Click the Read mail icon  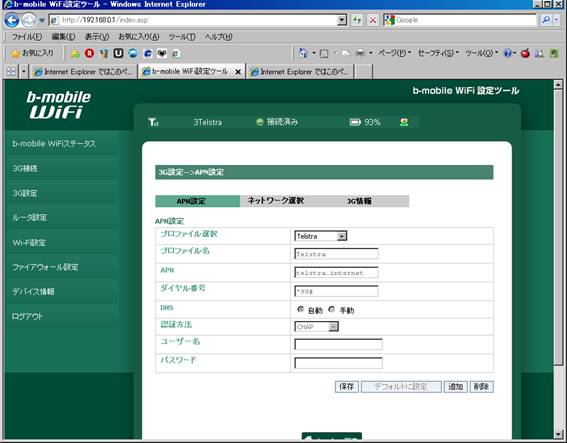click(x=345, y=54)
